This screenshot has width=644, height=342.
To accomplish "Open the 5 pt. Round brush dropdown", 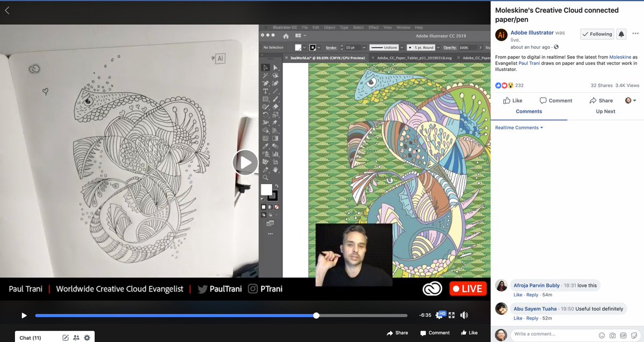I will tap(438, 47).
